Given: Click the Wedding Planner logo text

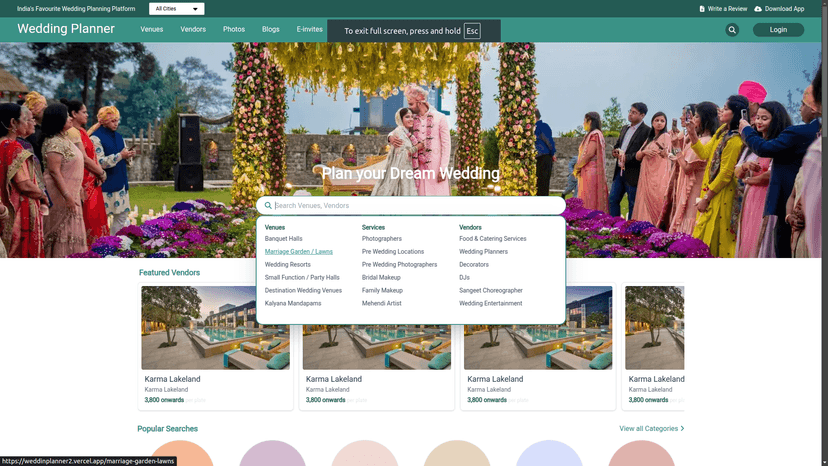Looking at the screenshot, I should (x=66, y=29).
